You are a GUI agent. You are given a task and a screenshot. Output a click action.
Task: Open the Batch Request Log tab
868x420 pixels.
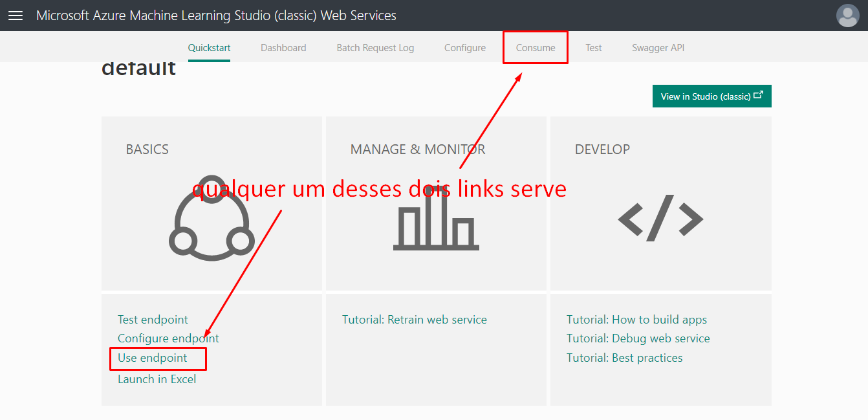click(375, 48)
